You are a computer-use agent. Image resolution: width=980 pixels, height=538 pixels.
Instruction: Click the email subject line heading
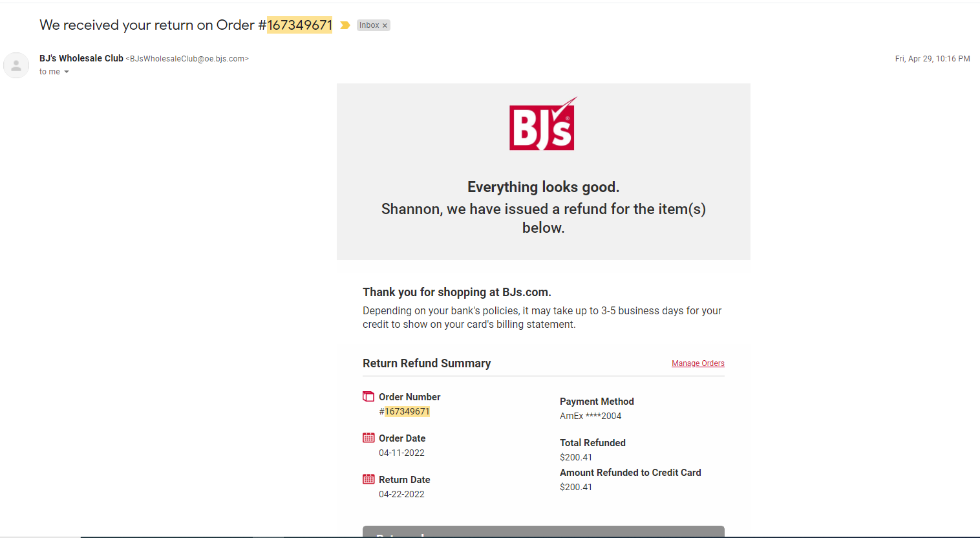click(x=186, y=25)
